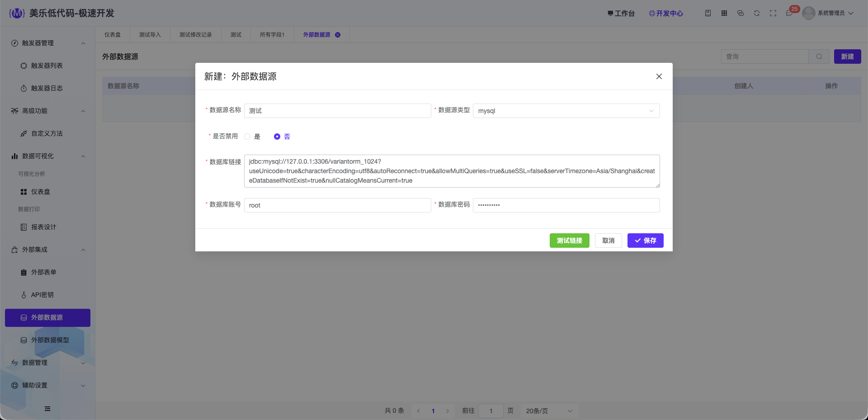Click the sidebar collapse menu icon
The width and height of the screenshot is (868, 420).
[x=47, y=409]
